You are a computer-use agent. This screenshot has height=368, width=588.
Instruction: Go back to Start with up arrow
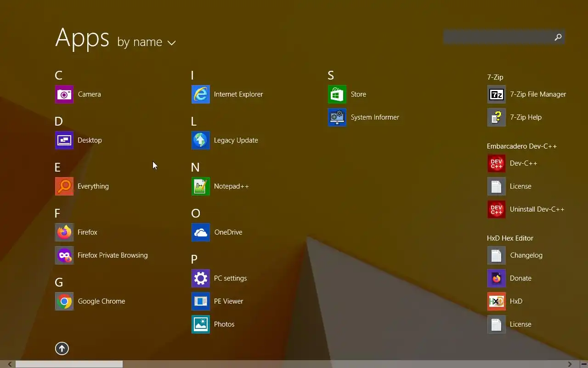pyautogui.click(x=62, y=348)
